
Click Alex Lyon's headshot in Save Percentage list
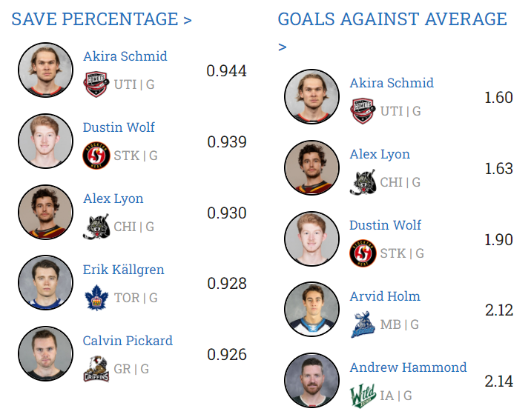tap(44, 212)
